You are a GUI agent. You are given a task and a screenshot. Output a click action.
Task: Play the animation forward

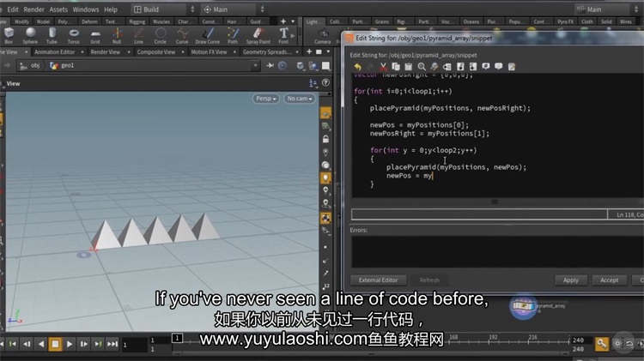pyautogui.click(x=70, y=344)
